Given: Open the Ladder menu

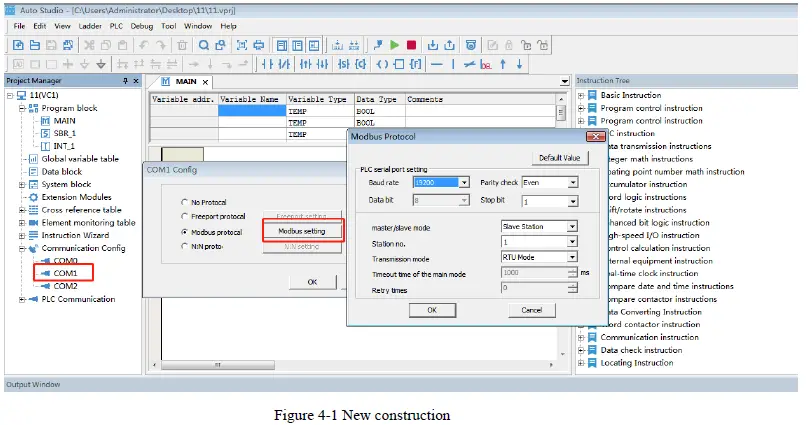Looking at the screenshot, I should point(90,25).
